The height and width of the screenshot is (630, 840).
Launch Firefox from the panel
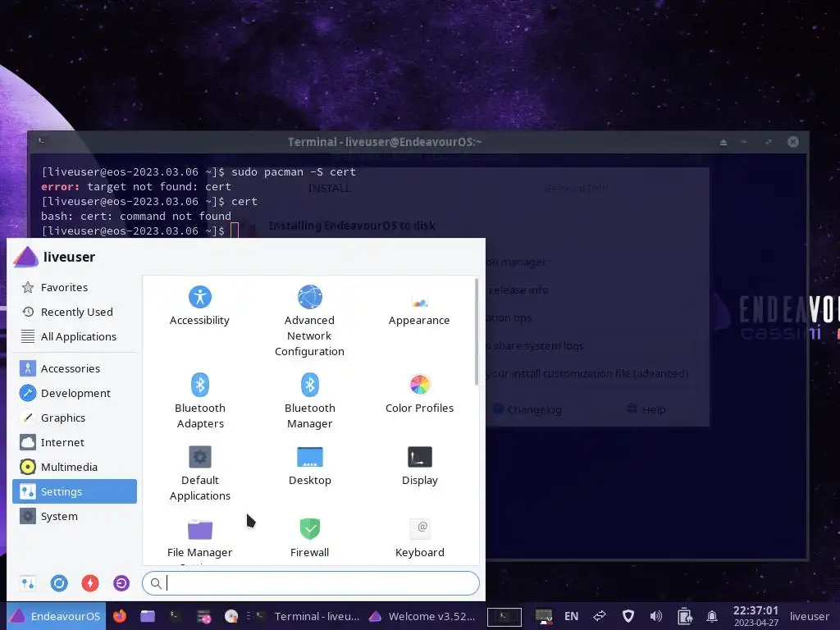(120, 616)
